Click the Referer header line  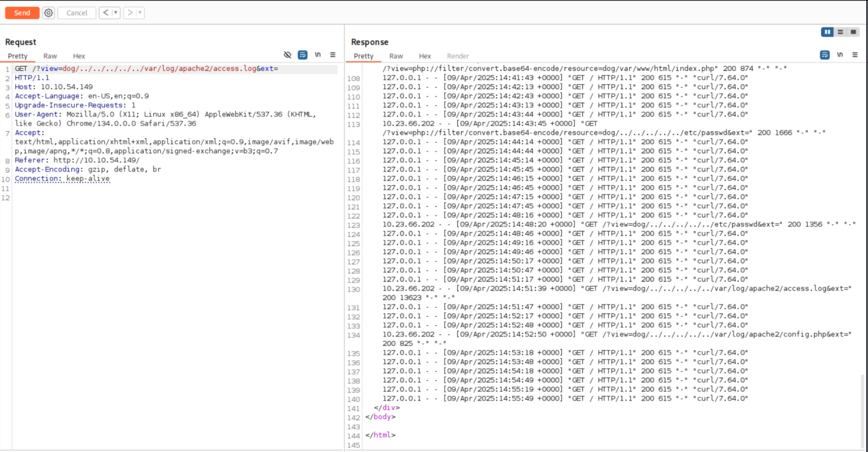point(77,160)
